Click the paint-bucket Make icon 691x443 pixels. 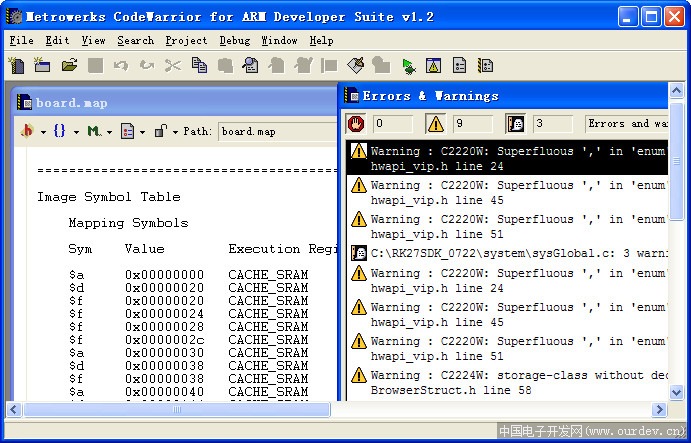[x=355, y=66]
